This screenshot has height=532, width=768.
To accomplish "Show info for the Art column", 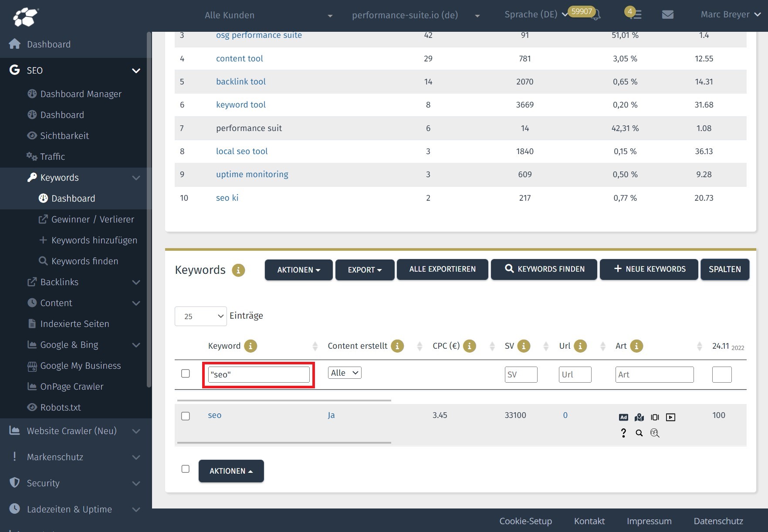I will tap(636, 346).
